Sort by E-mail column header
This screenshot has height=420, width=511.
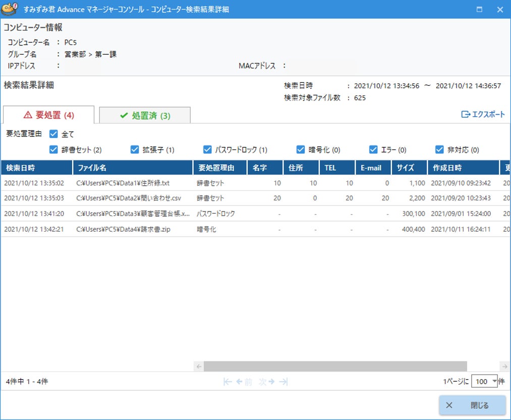click(x=373, y=168)
